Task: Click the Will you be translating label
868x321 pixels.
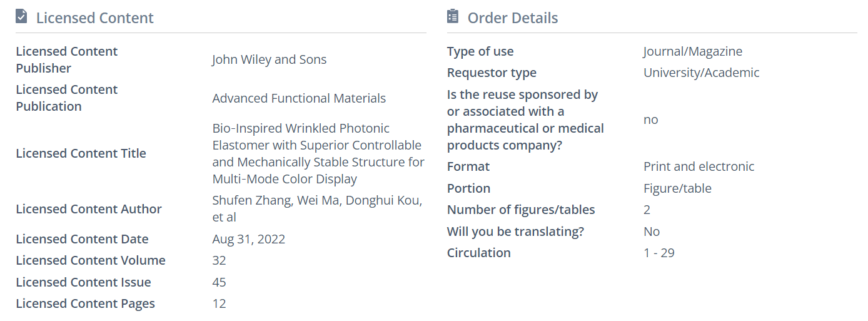Action: (x=515, y=232)
